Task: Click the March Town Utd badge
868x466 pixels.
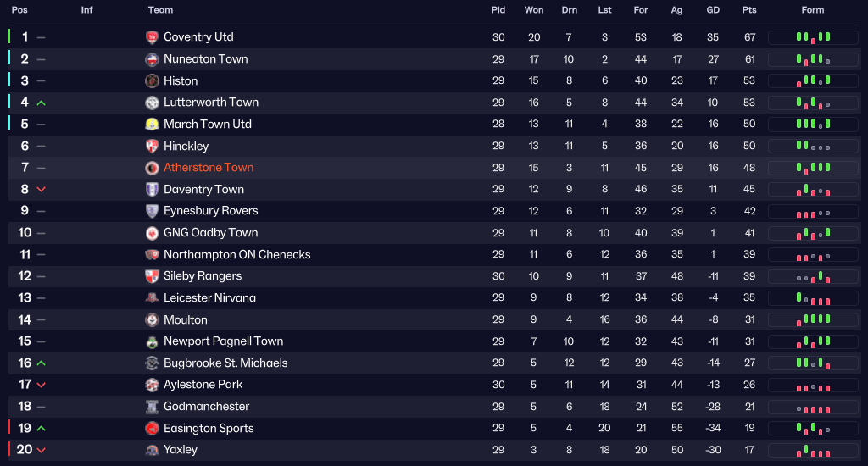Action: point(153,124)
